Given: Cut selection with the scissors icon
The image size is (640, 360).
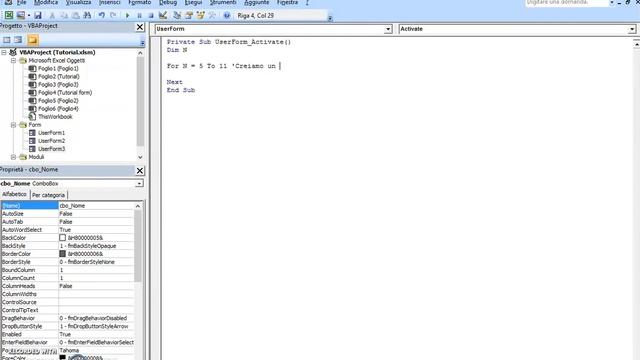Looking at the screenshot, I should tap(52, 16).
